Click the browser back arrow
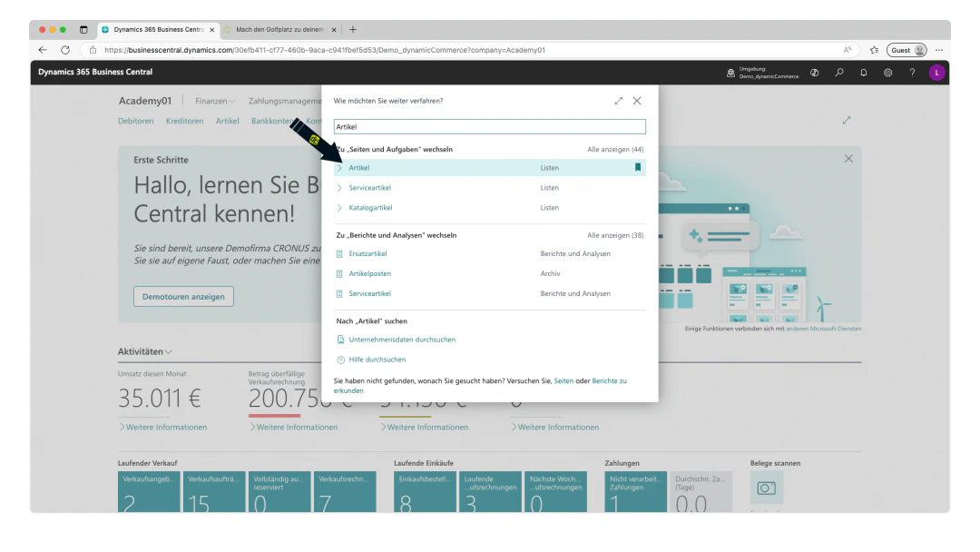 pyautogui.click(x=43, y=50)
